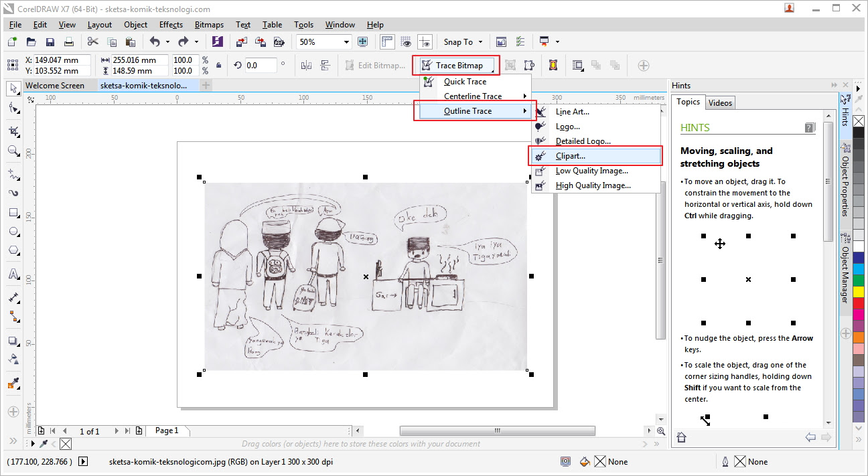Select the Text tool
The image size is (868, 476).
coord(13,274)
